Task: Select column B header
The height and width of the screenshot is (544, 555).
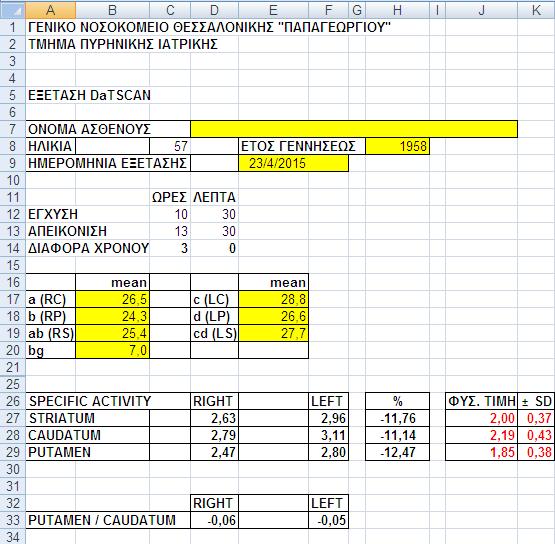Action: click(113, 10)
